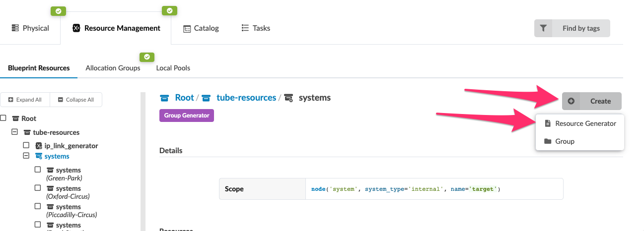Viewport: 644px width, 231px height.
Task: Click the plus icon in Create button
Action: (x=571, y=101)
